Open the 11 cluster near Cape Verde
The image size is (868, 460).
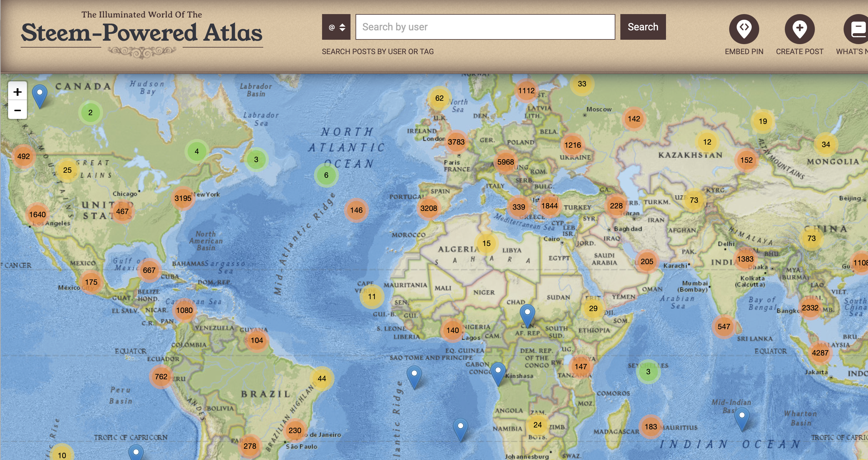tap(372, 297)
